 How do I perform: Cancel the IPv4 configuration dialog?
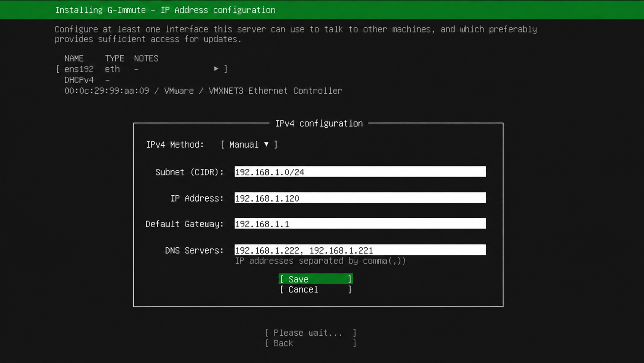pos(315,289)
